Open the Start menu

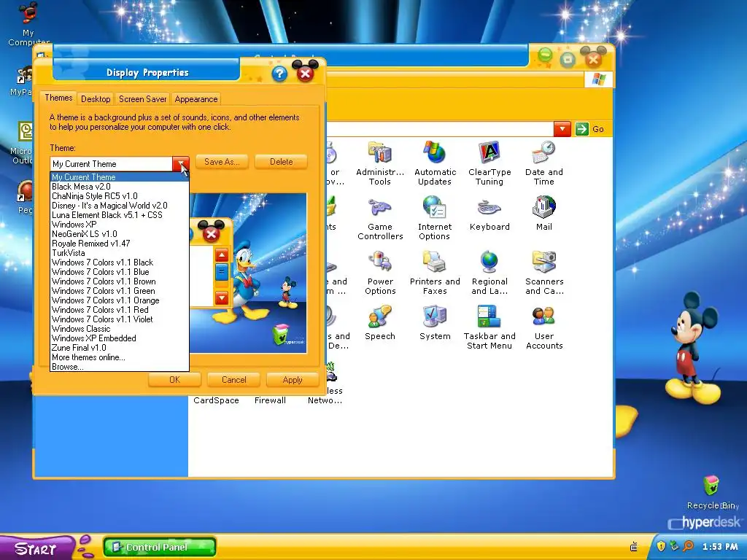[36, 548]
